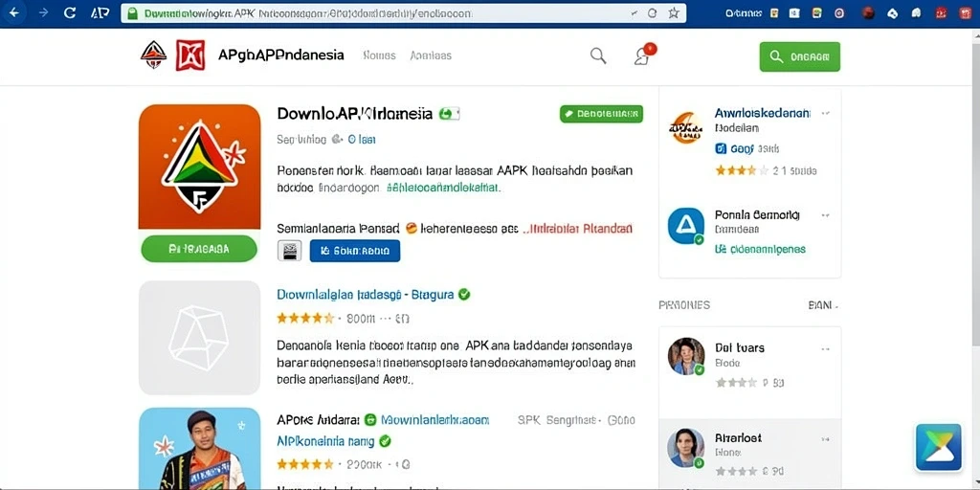Click the green hashtag link in the description
The width and height of the screenshot is (980, 490).
444,187
